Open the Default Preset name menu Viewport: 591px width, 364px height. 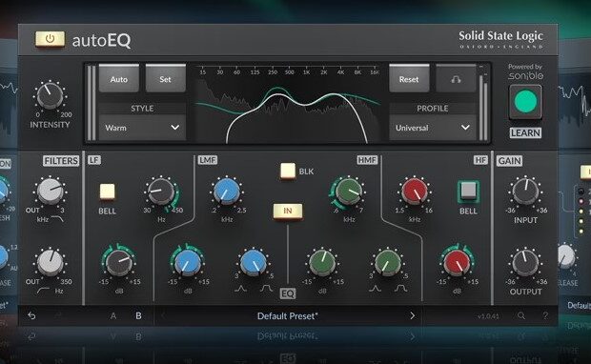[287, 315]
